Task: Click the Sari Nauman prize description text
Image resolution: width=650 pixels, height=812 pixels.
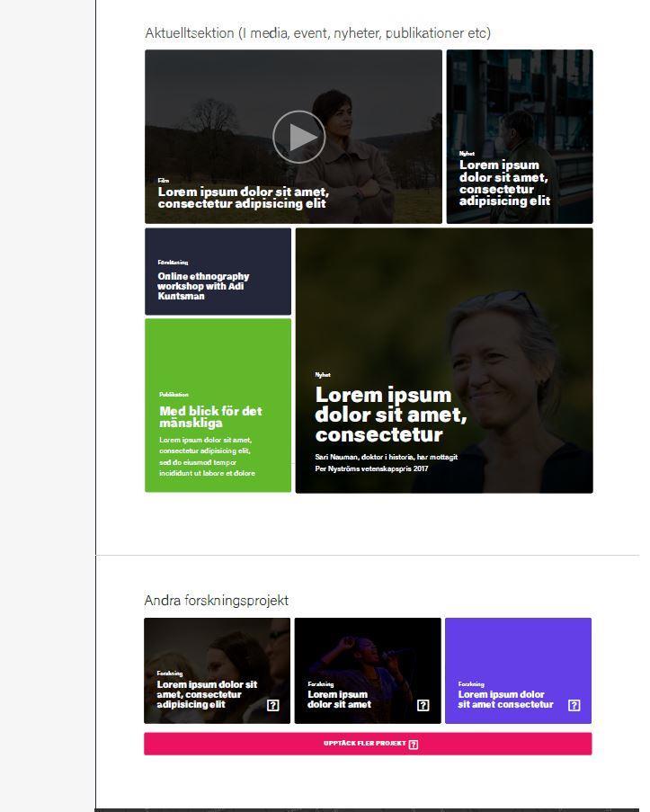Action: click(x=386, y=462)
